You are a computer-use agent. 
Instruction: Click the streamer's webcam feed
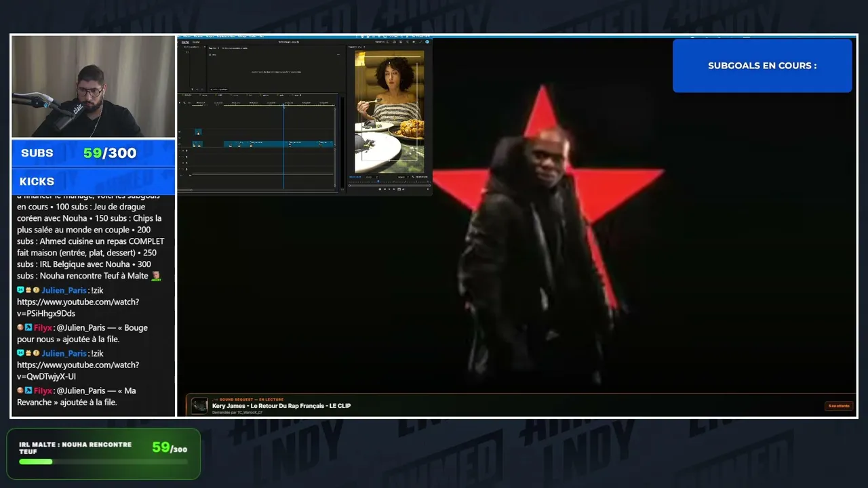click(94, 87)
